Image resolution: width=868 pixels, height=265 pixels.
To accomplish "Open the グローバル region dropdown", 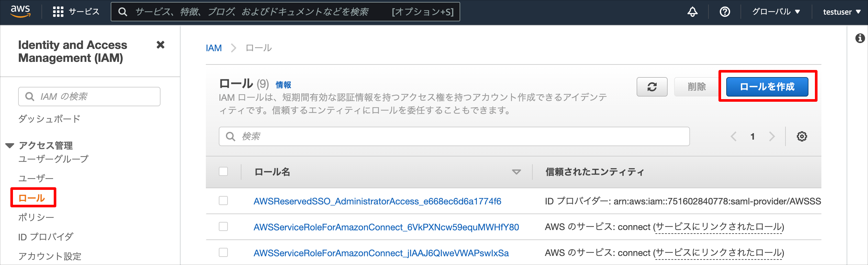I will click(x=776, y=12).
